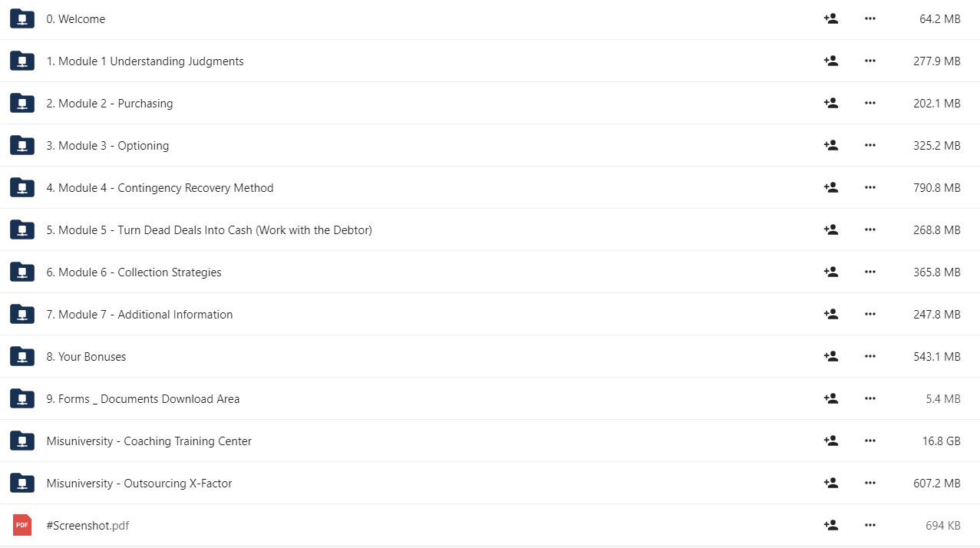980x548 pixels.
Task: Click folder icon of Module 3 - Optioning
Action: tap(22, 145)
